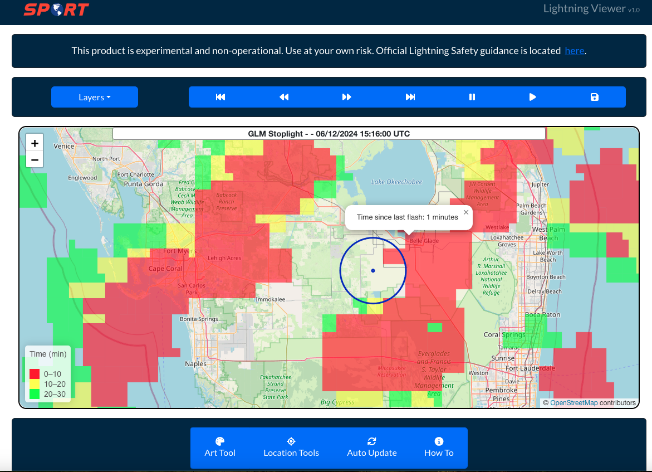The height and width of the screenshot is (472, 652).
Task: Close the time since last flash popup
Action: (465, 212)
